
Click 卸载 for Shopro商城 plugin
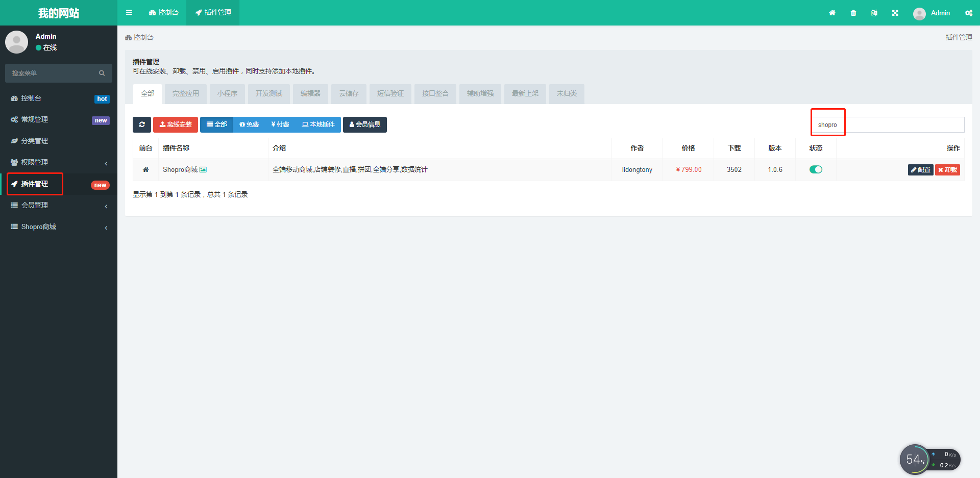tap(947, 170)
